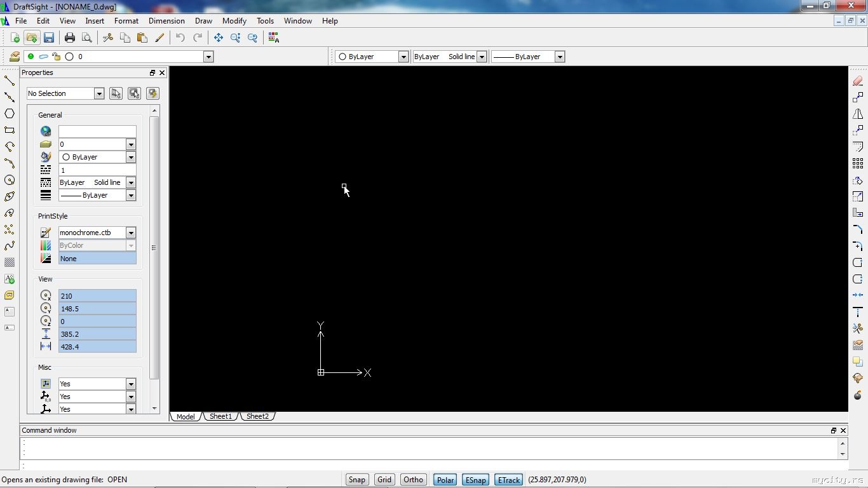The height and width of the screenshot is (488, 868).
Task: Click the Save drawing icon
Action: 49,38
